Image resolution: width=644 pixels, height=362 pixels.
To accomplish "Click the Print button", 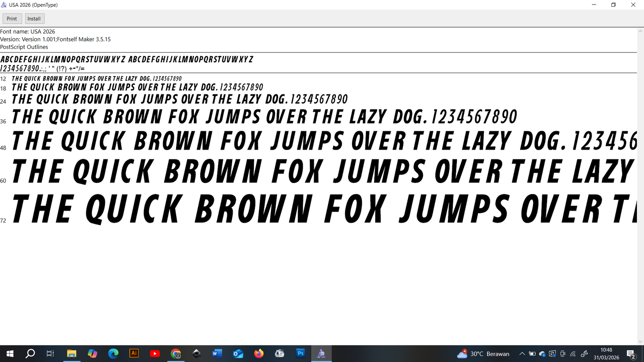I will 12,19.
